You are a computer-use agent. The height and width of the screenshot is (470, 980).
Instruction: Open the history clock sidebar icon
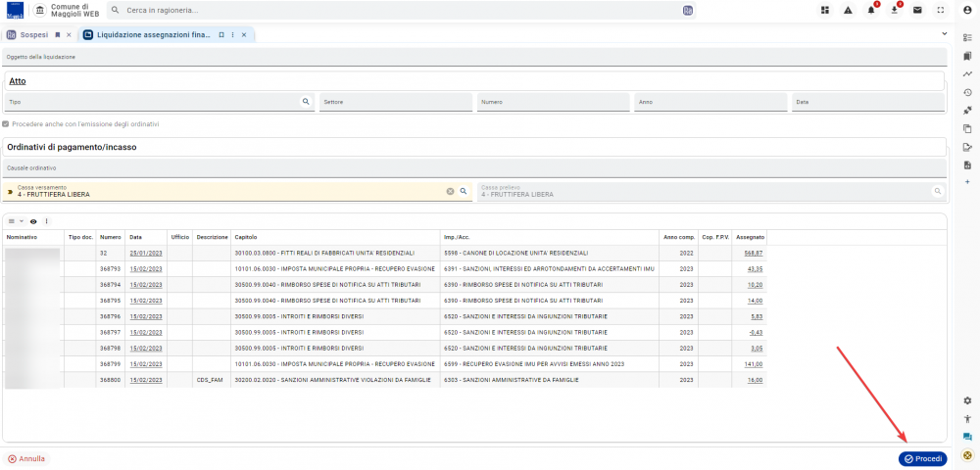tap(967, 92)
